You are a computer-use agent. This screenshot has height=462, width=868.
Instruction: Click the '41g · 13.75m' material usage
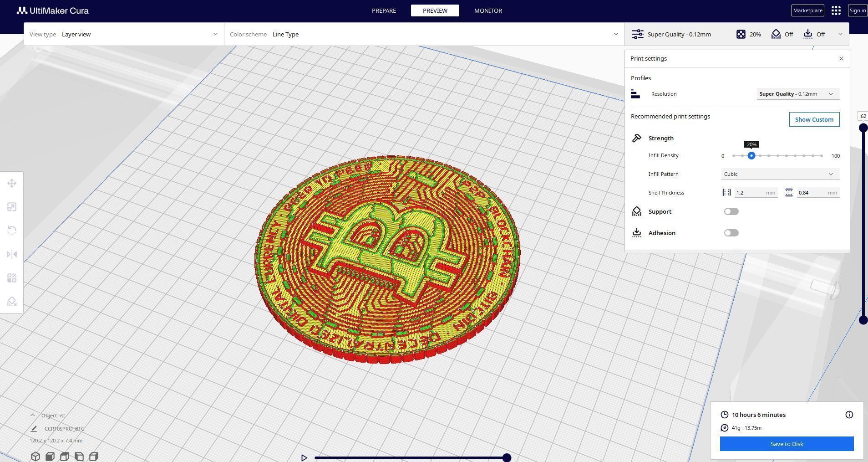(746, 428)
